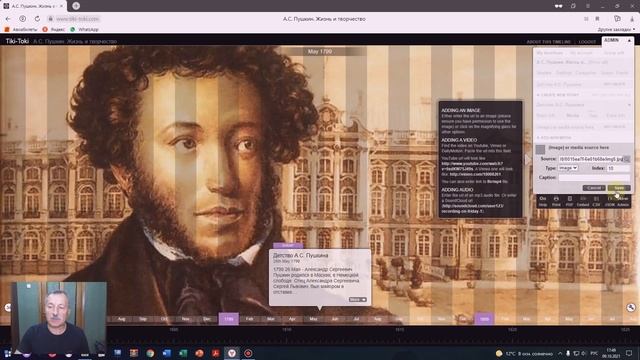Open Excel from the taskbar
640x360 pixels.
pos(183,353)
